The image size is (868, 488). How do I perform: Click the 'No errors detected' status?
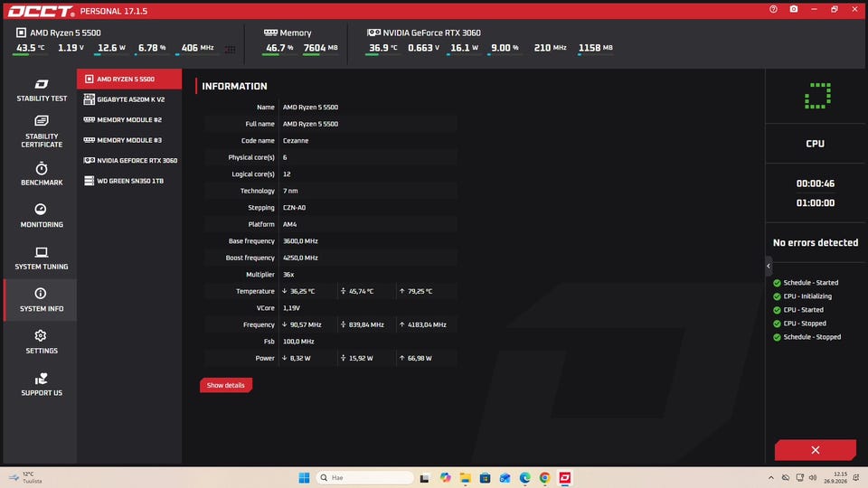816,243
